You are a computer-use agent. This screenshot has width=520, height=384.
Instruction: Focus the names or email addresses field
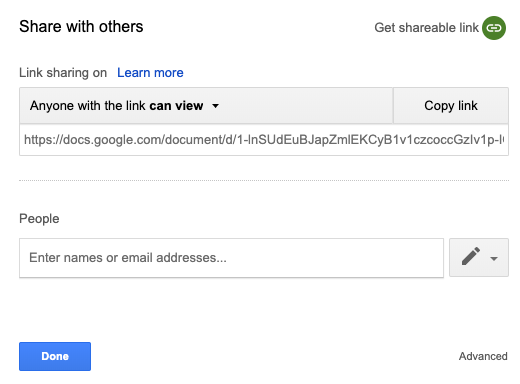tap(231, 258)
